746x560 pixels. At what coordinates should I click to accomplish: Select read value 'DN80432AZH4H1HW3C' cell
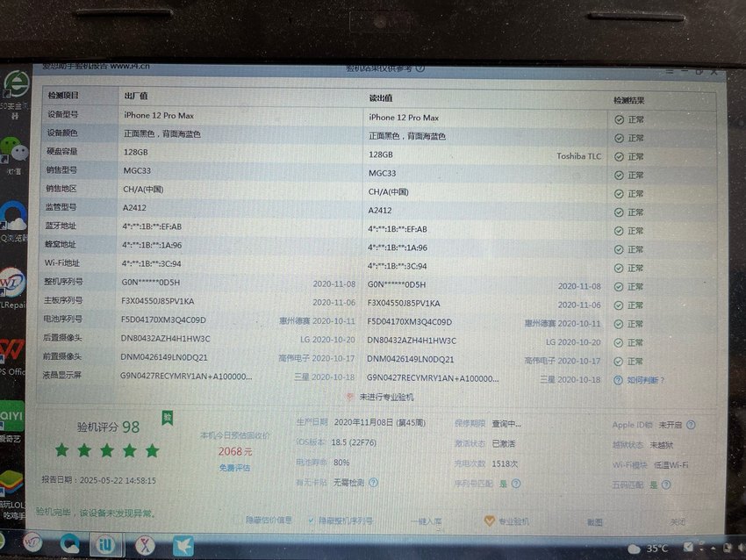pos(412,341)
